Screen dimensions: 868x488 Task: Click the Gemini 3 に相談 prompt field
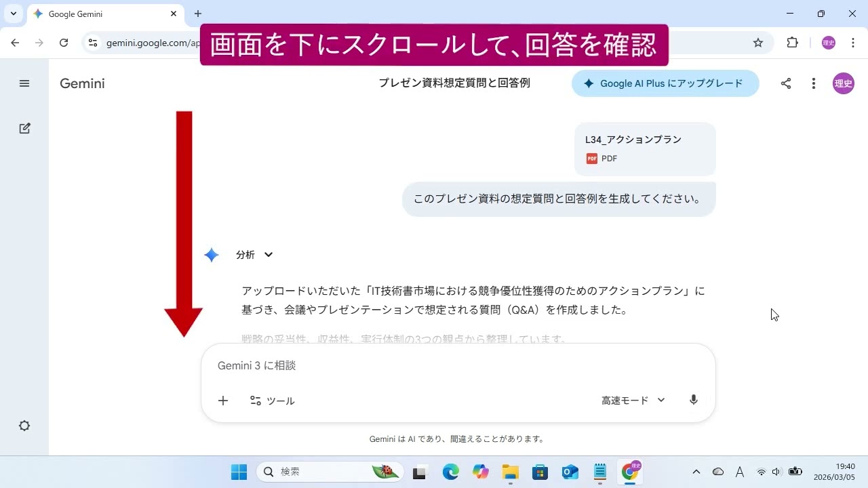click(x=458, y=365)
